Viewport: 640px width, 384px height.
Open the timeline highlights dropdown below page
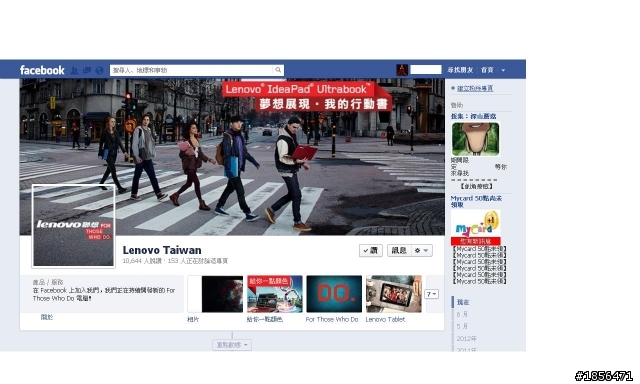click(232, 345)
